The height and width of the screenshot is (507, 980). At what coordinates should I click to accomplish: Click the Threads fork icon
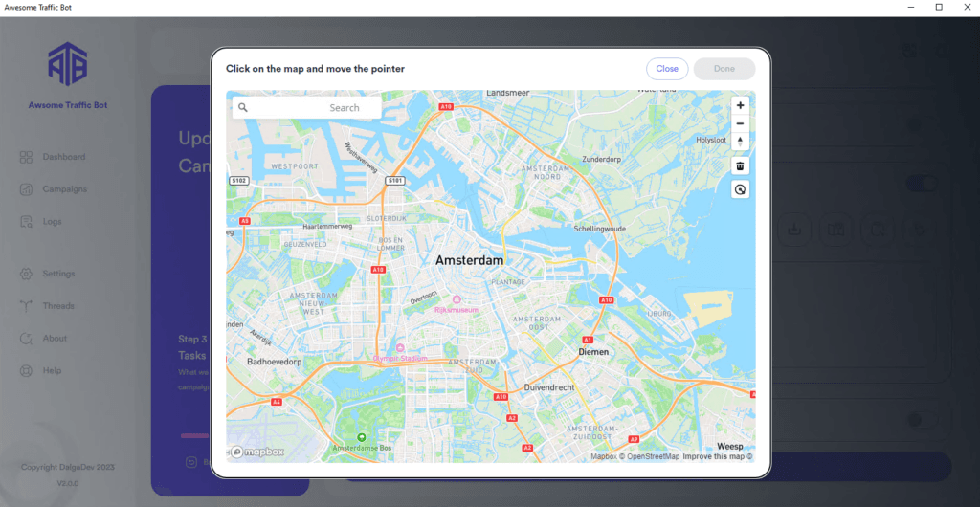(x=26, y=306)
